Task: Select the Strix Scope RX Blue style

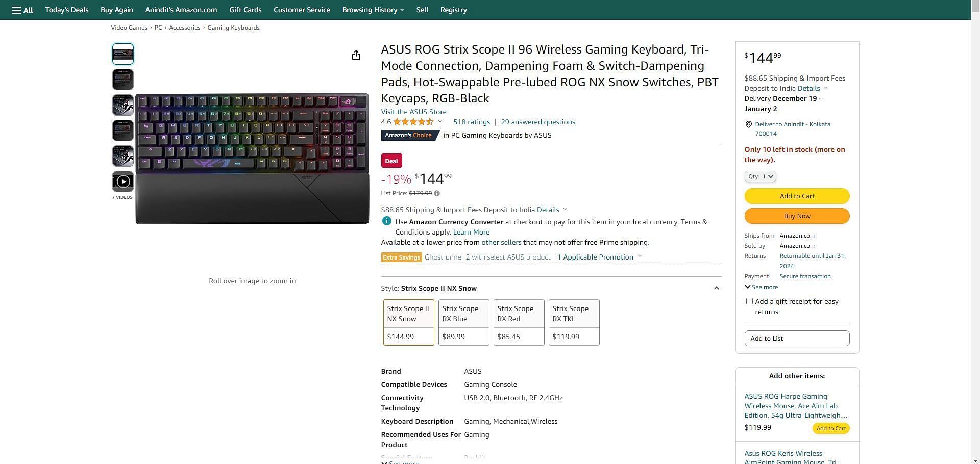Action: (x=463, y=322)
